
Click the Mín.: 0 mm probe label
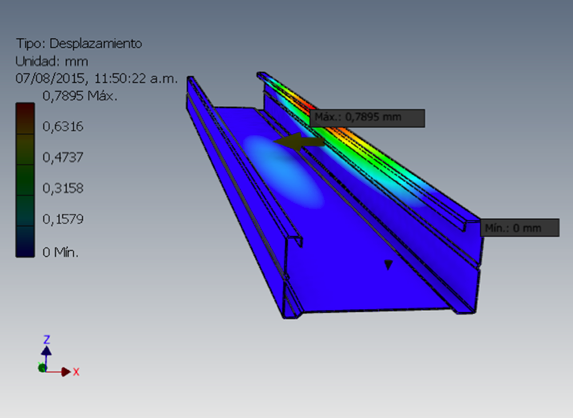(x=519, y=228)
